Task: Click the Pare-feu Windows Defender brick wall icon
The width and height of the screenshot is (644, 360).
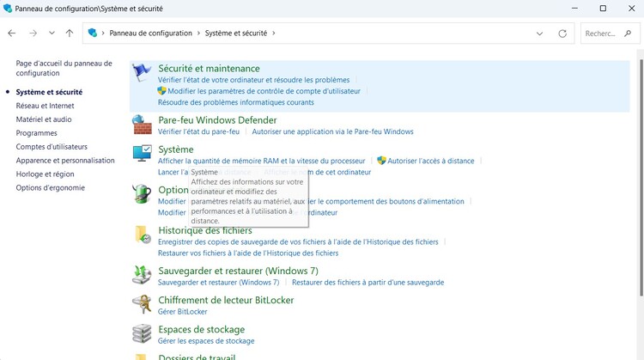Action: pyautogui.click(x=142, y=125)
